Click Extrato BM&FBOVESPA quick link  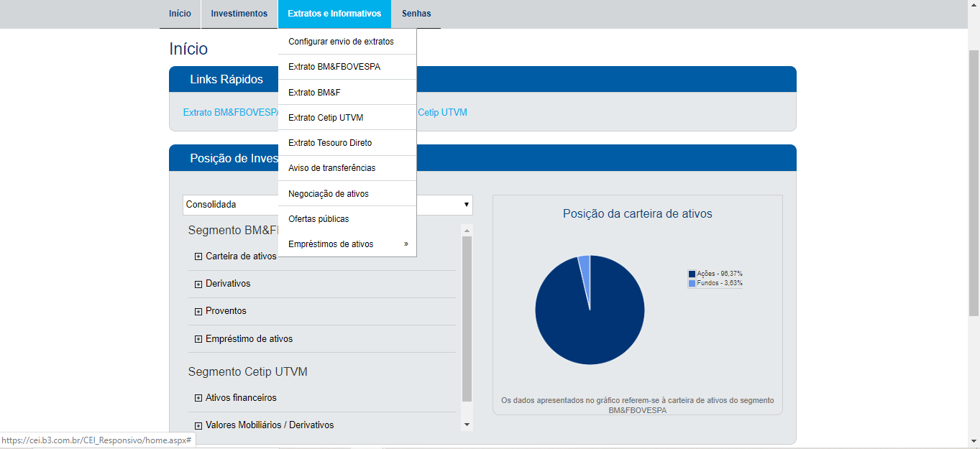coord(231,113)
